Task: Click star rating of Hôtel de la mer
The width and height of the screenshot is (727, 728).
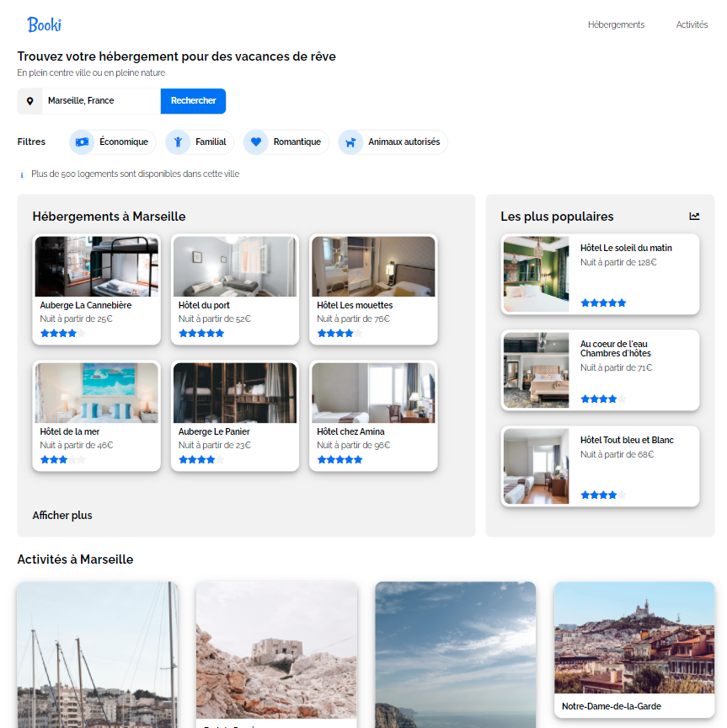Action: pyautogui.click(x=62, y=460)
